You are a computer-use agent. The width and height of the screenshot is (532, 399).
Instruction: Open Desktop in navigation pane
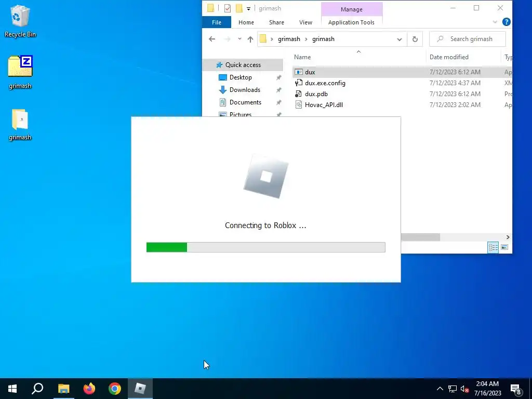(x=241, y=77)
